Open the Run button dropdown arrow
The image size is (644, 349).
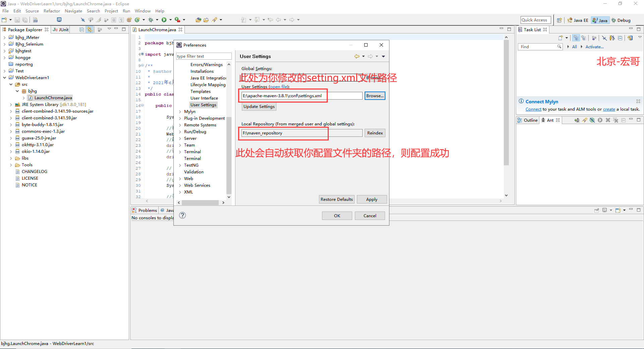tap(170, 20)
